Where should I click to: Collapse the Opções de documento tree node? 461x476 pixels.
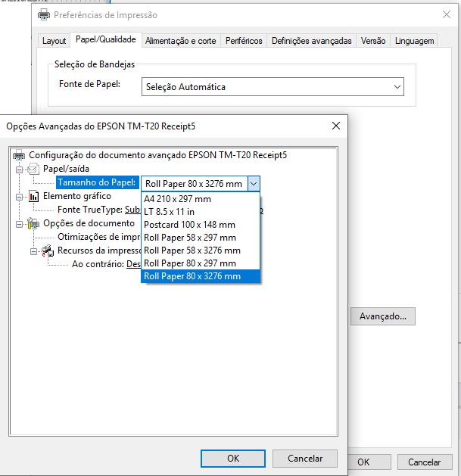click(19, 224)
